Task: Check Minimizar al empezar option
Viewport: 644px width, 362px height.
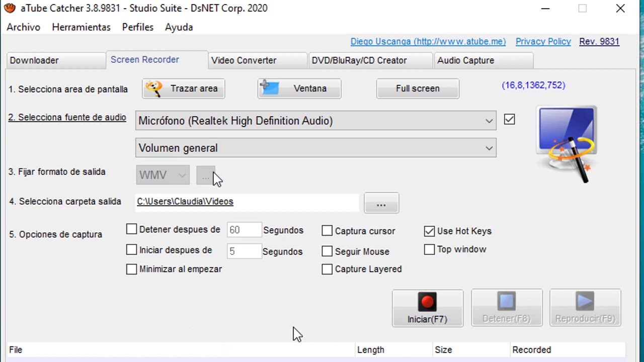Action: pyautogui.click(x=131, y=269)
